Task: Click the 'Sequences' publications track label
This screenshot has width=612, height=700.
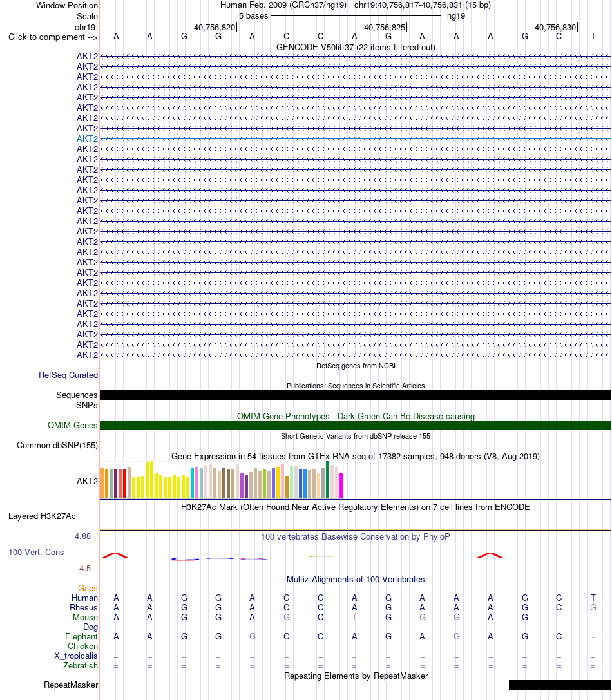Action: [77, 395]
